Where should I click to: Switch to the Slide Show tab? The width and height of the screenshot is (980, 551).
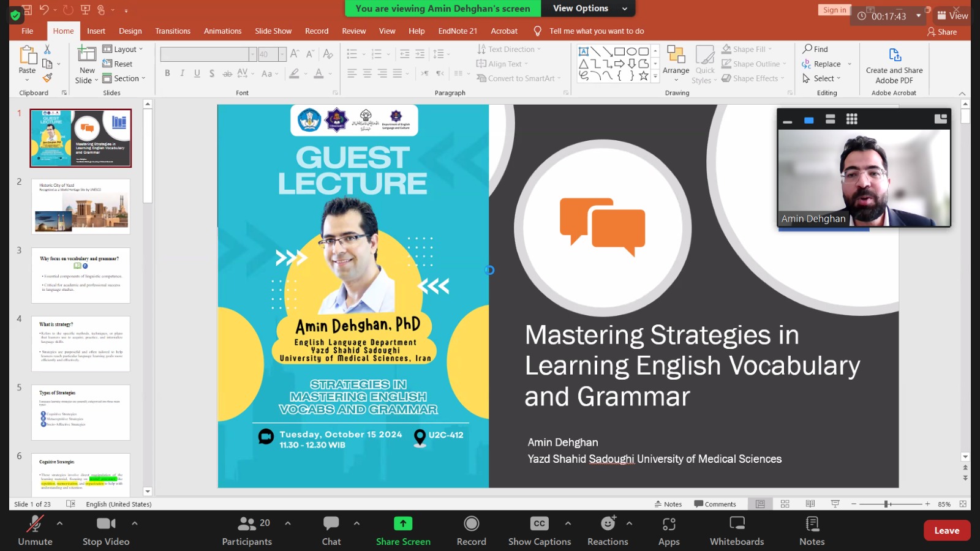tap(273, 31)
